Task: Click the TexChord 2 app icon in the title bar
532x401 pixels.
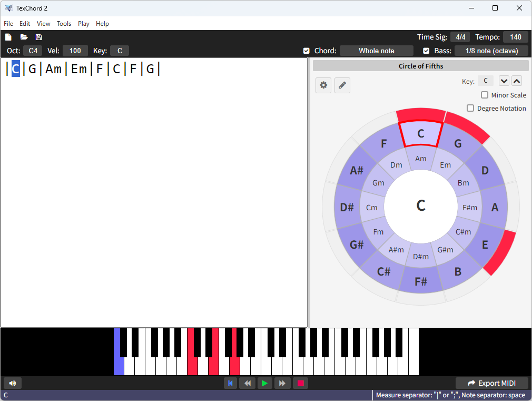Action: tap(9, 8)
